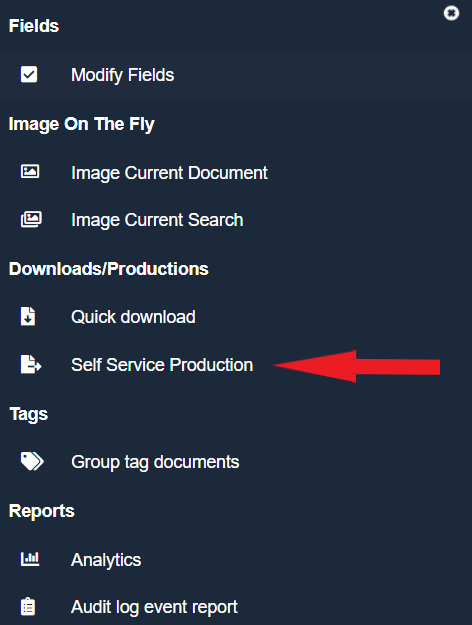Click the Group tag documents tags icon
The height and width of the screenshot is (625, 472).
tap(32, 462)
